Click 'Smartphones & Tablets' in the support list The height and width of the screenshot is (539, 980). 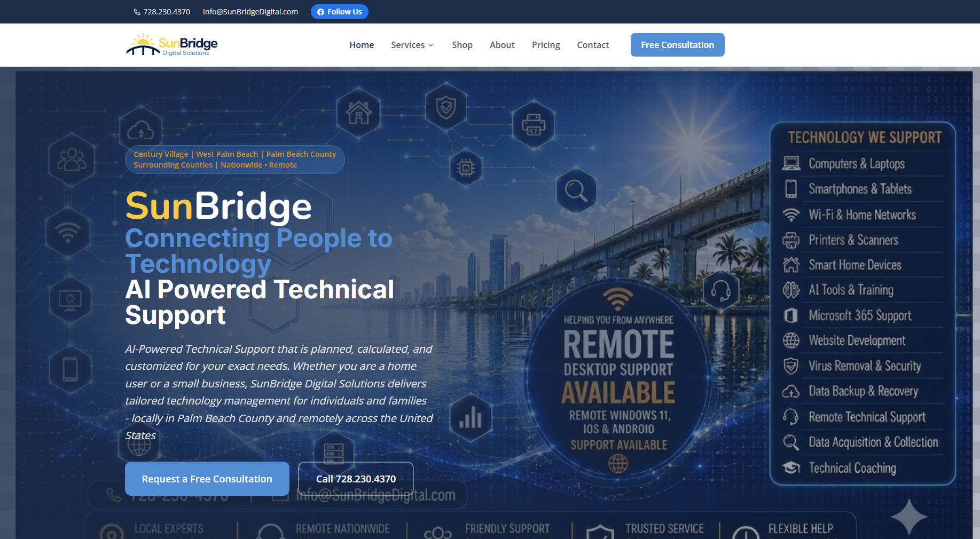(x=860, y=189)
